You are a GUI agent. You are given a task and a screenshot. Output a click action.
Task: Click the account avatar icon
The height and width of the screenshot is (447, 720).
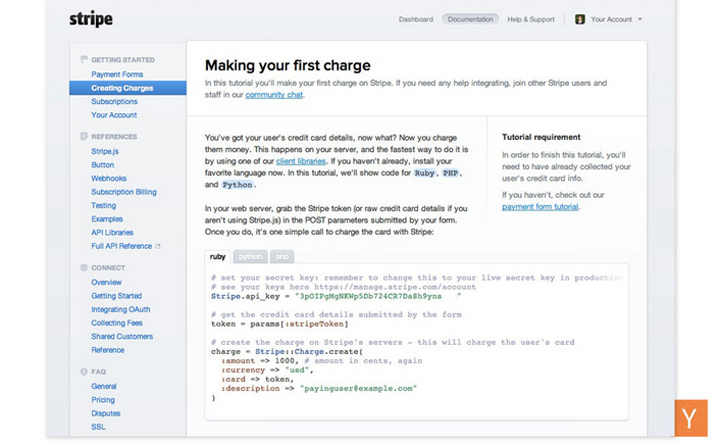[580, 19]
